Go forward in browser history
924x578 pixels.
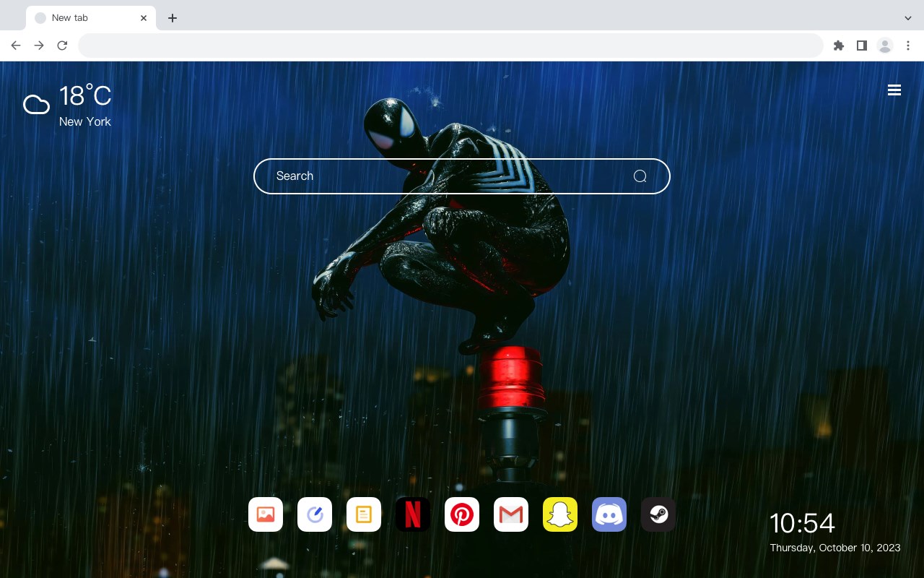tap(39, 46)
